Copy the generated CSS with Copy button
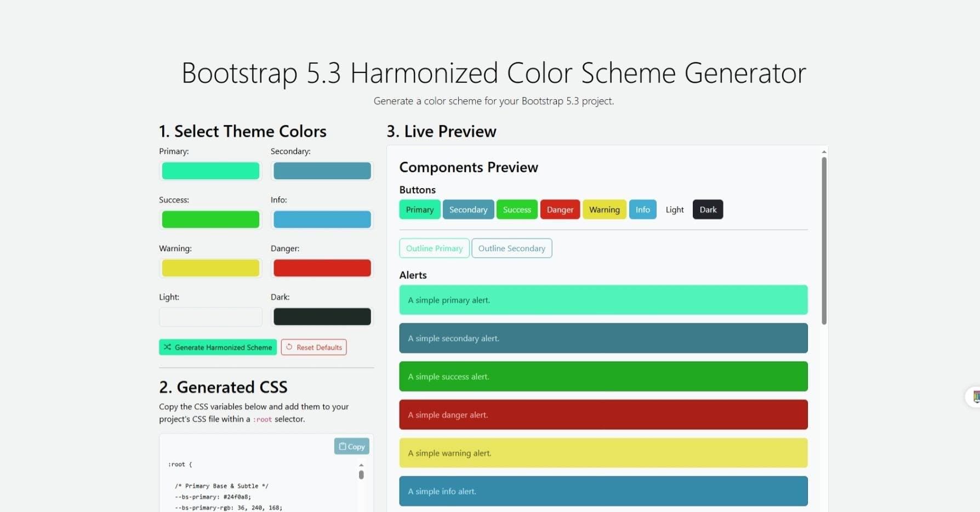Image resolution: width=980 pixels, height=512 pixels. (351, 446)
